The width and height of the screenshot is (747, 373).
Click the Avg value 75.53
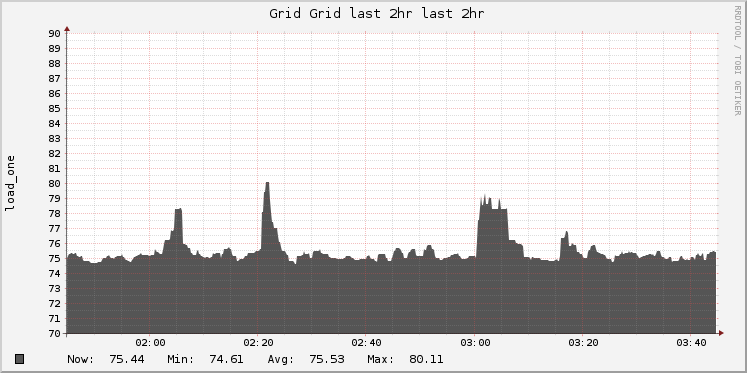click(x=327, y=359)
